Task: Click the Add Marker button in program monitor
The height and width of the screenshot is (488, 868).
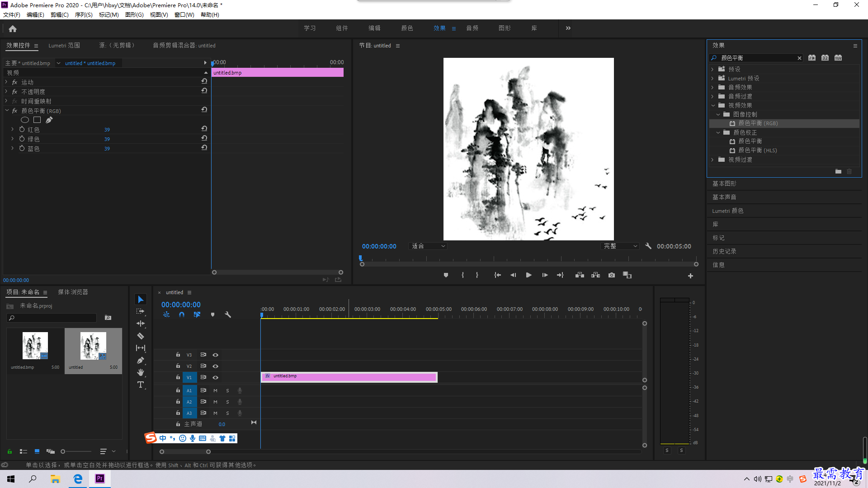Action: [446, 275]
